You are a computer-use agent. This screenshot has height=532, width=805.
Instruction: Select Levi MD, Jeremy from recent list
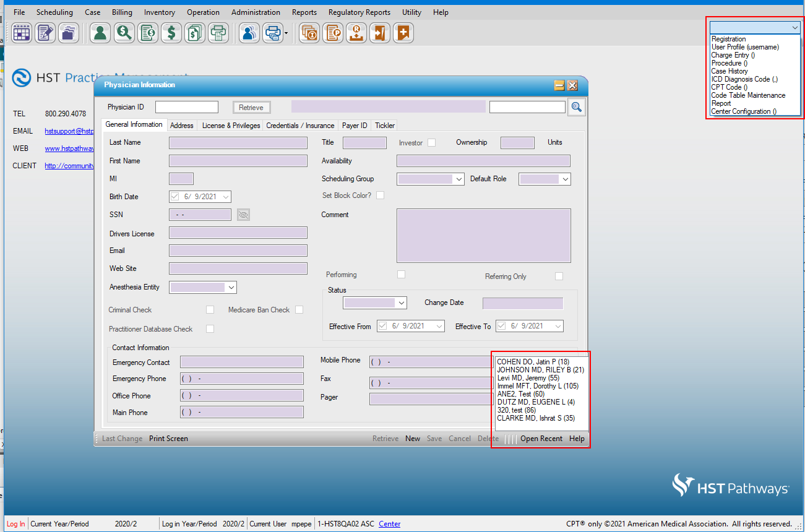(x=528, y=378)
